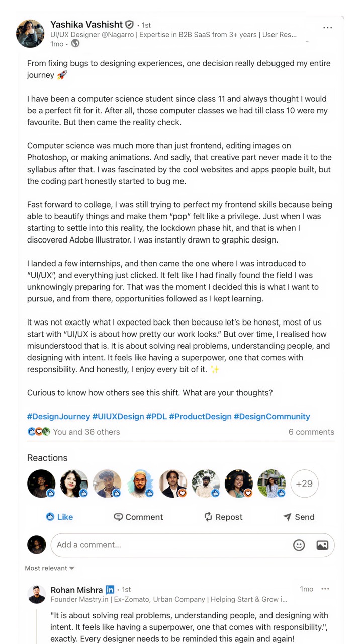Expand the Most relevant sort dropdown
The width and height of the screenshot is (362, 644).
click(50, 568)
